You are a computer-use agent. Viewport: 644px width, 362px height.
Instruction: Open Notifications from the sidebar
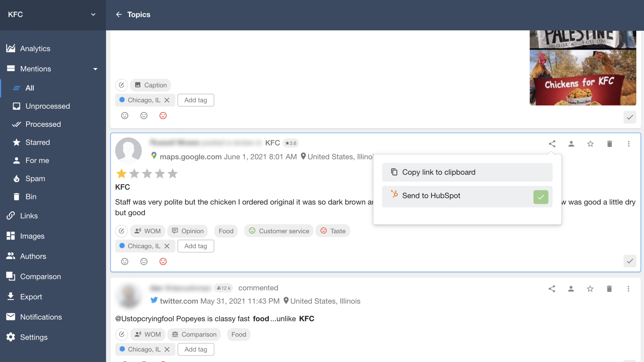41,317
